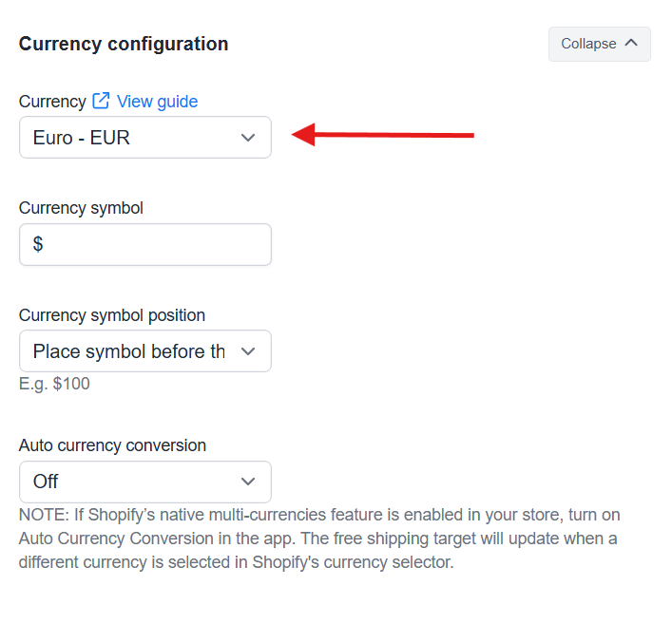Click the Currency symbol label
The image size is (672, 624).
pyautogui.click(x=81, y=209)
